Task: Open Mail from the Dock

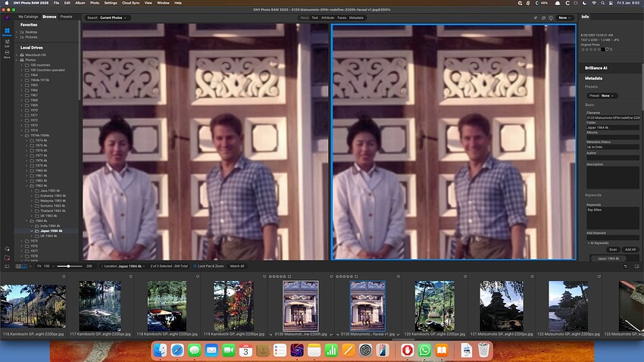Action: (211, 350)
